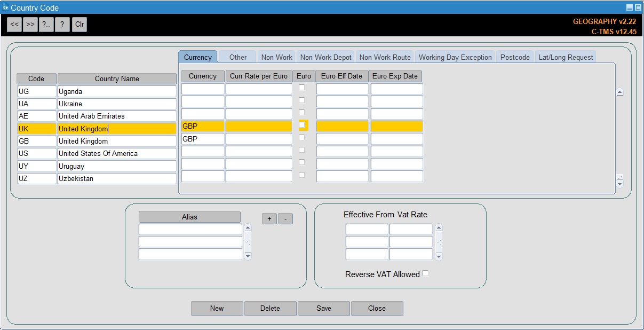644x330 pixels.
Task: Switch to the Other tab
Action: (x=238, y=57)
